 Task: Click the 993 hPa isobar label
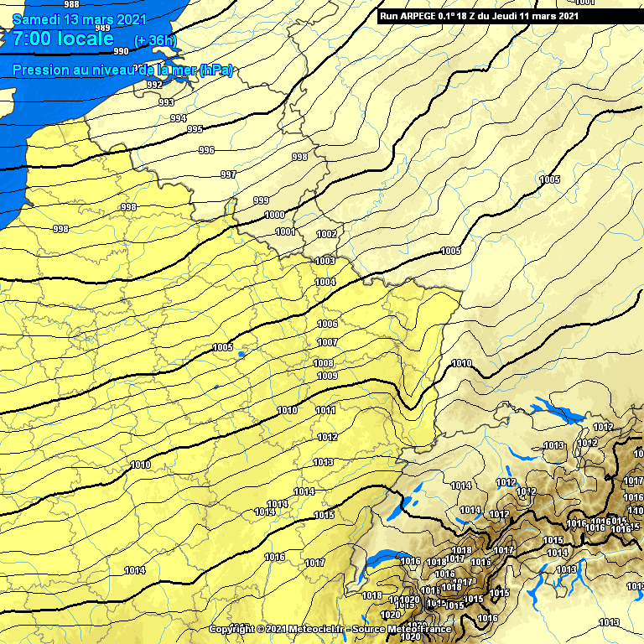click(x=166, y=102)
